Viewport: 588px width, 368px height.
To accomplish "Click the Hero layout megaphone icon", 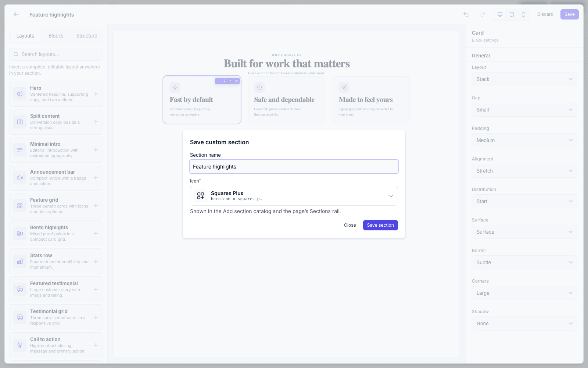I will coord(20,94).
